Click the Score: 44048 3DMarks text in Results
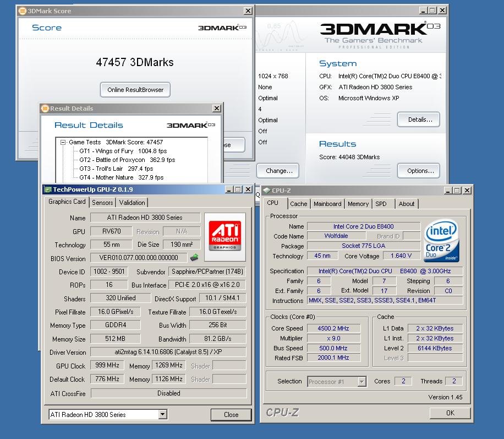 pos(349,157)
